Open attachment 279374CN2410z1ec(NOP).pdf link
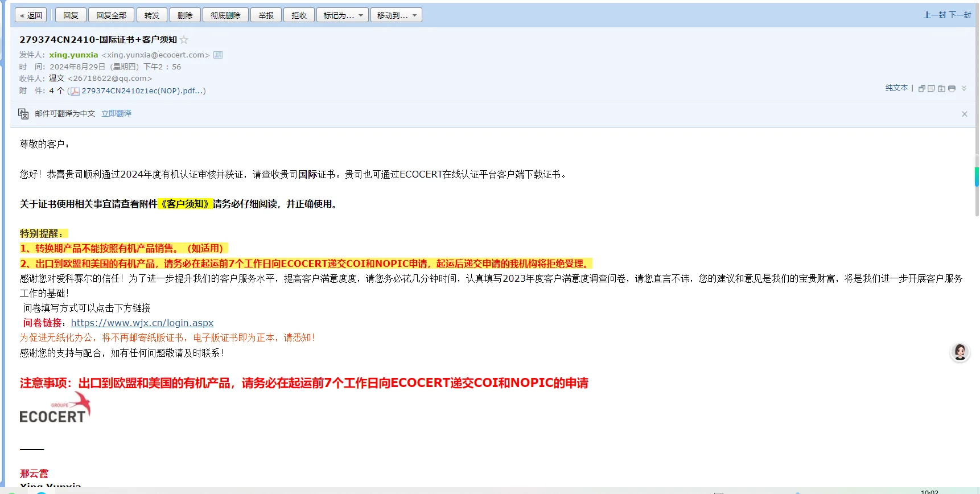Screen dimensions: 980x494 pyautogui.click(x=143, y=91)
